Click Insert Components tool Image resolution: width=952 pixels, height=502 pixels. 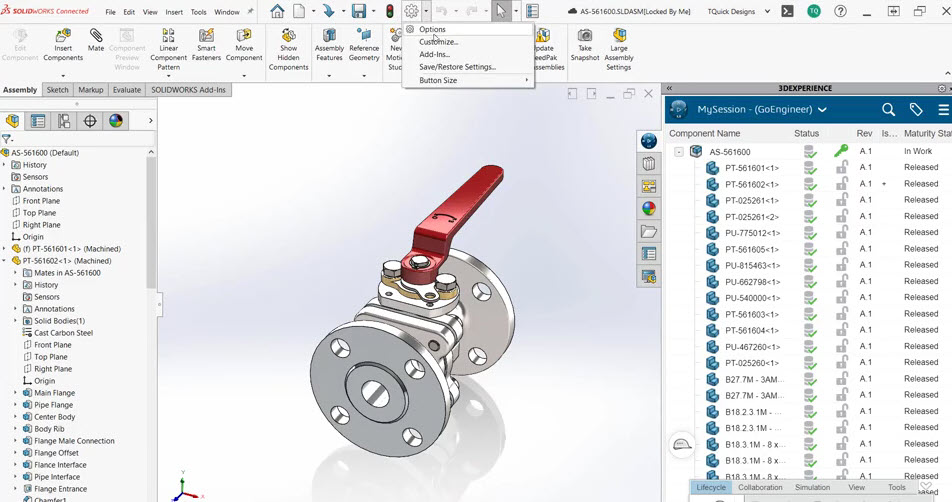click(63, 45)
